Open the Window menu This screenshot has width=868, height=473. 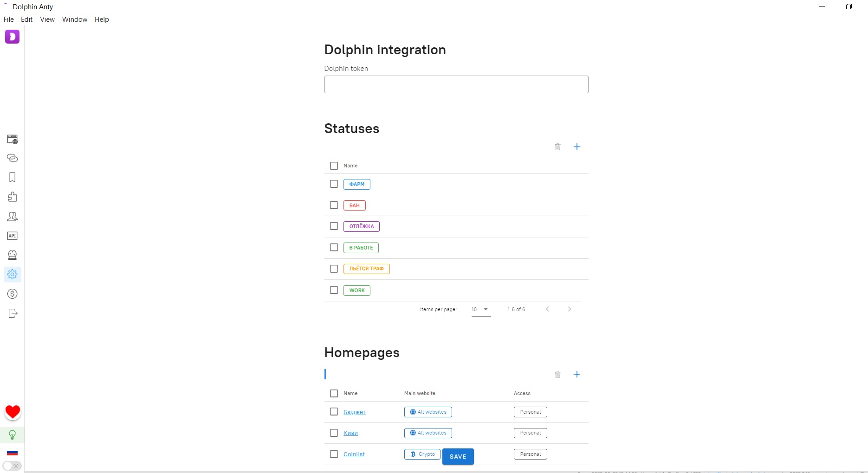pos(74,19)
